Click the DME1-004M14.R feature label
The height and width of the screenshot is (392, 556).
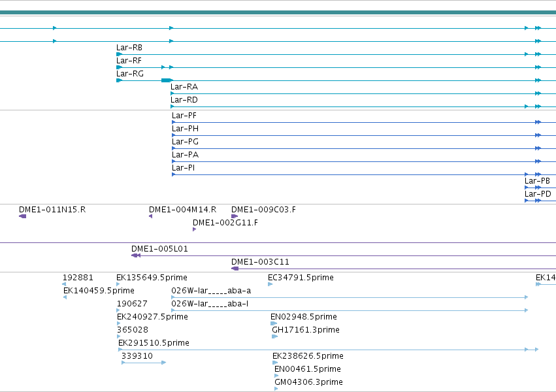click(x=183, y=210)
